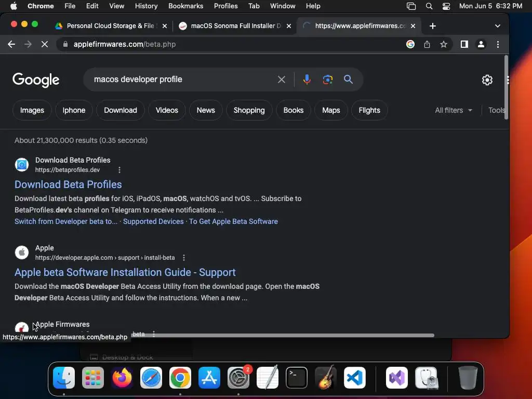Clear the search box text
The image size is (532, 399).
click(281, 79)
